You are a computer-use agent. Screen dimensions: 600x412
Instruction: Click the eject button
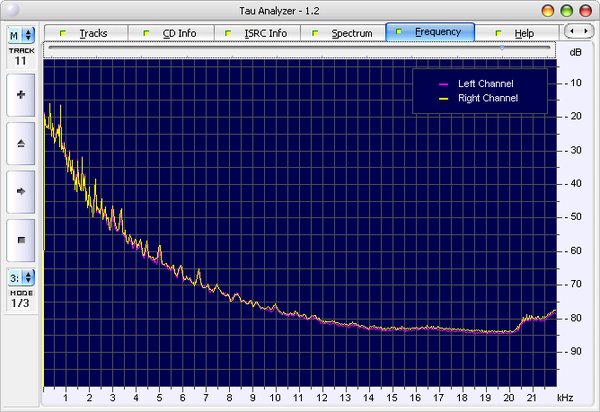click(21, 143)
